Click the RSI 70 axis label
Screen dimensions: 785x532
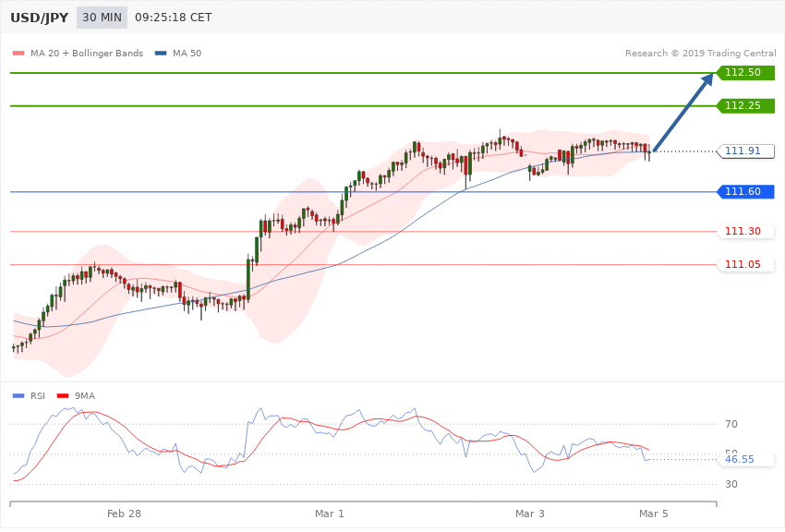731,424
